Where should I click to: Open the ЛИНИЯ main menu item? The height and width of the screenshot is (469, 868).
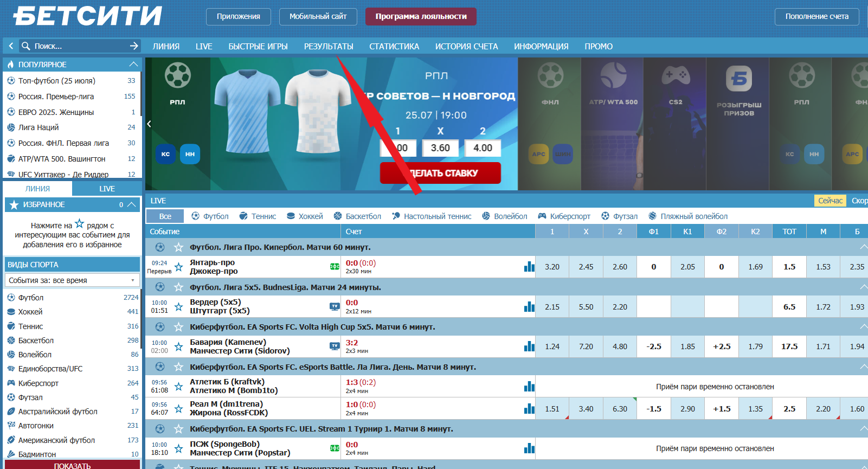tap(166, 47)
